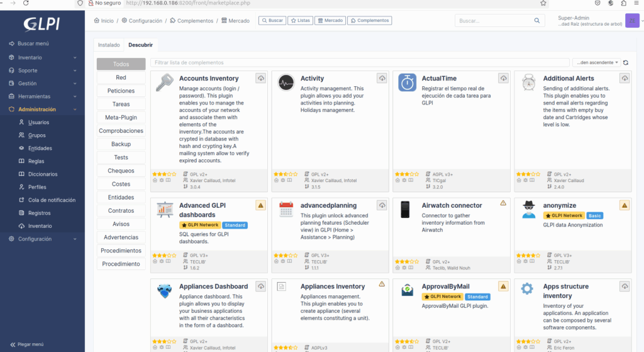Click the GLPI logo in the sidebar

point(42,23)
